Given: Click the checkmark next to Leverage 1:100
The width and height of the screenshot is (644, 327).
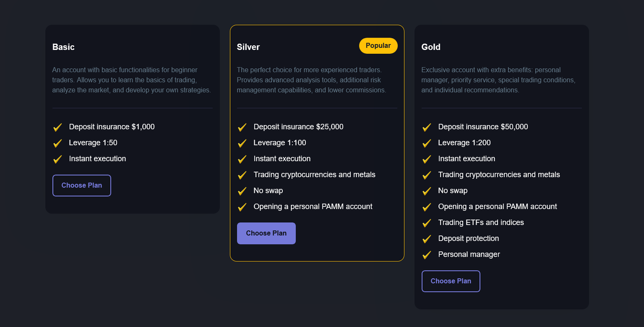Looking at the screenshot, I should 242,143.
